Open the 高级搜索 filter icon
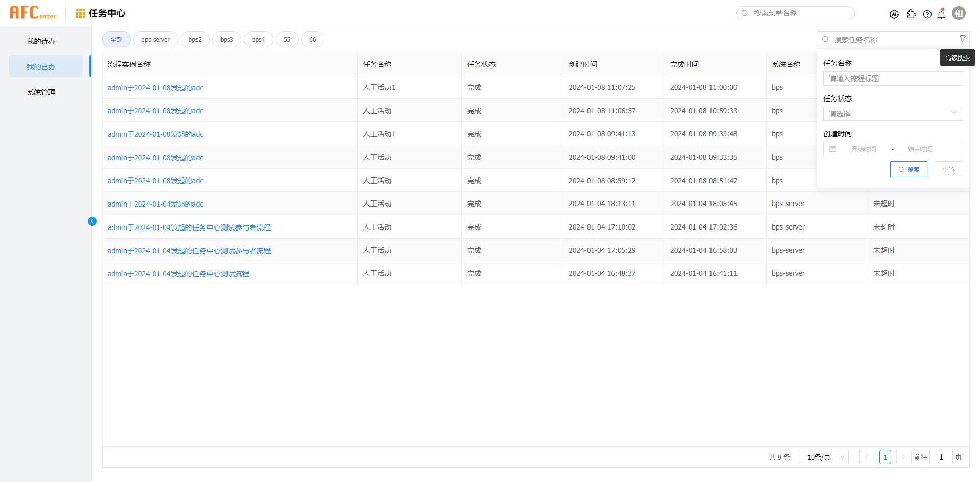 (963, 38)
